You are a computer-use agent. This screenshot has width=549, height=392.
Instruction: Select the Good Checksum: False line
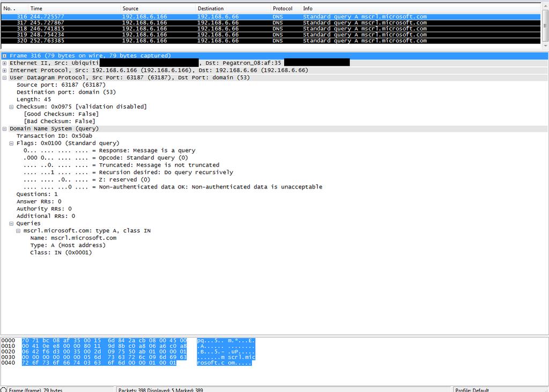tap(61, 114)
